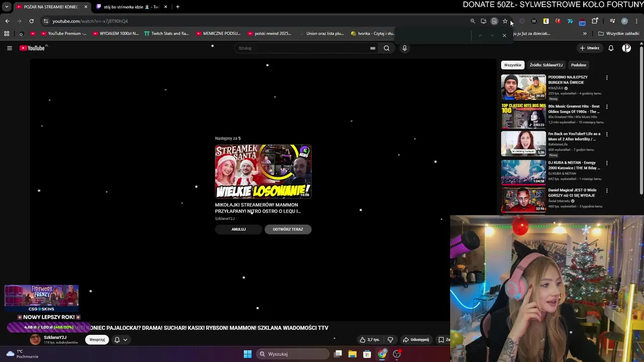This screenshot has height=362, width=644.
Task: Open the weather widget '1°C Pochmurnie'
Action: pos(23,354)
